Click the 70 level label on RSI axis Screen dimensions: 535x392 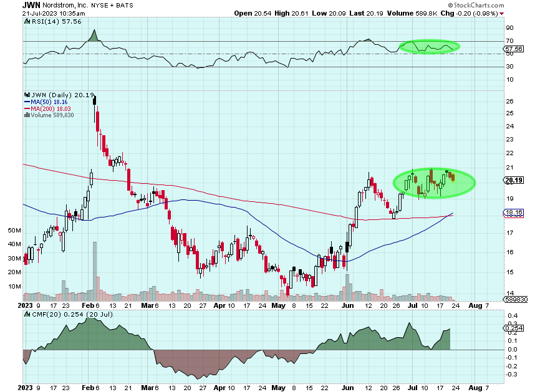pyautogui.click(x=510, y=41)
